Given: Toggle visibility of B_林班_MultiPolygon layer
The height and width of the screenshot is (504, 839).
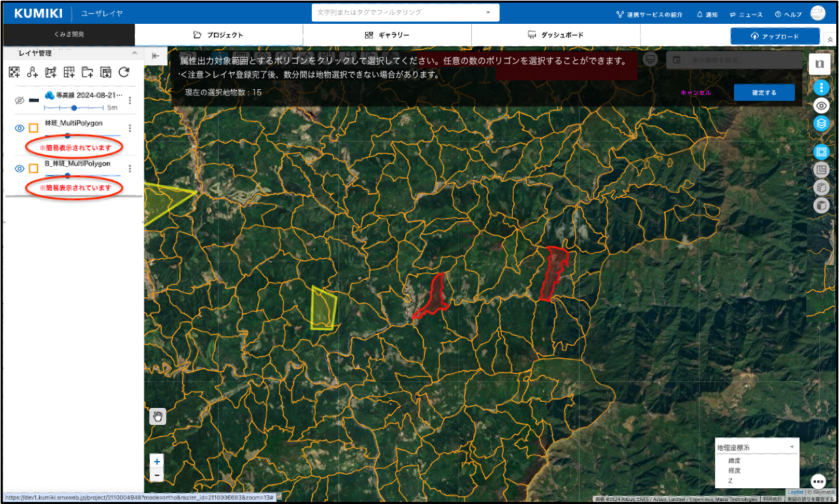Looking at the screenshot, I should pyautogui.click(x=20, y=169).
